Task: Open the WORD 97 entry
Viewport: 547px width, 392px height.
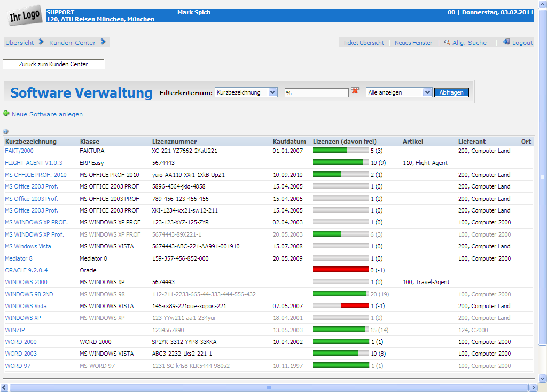Action: coord(18,366)
